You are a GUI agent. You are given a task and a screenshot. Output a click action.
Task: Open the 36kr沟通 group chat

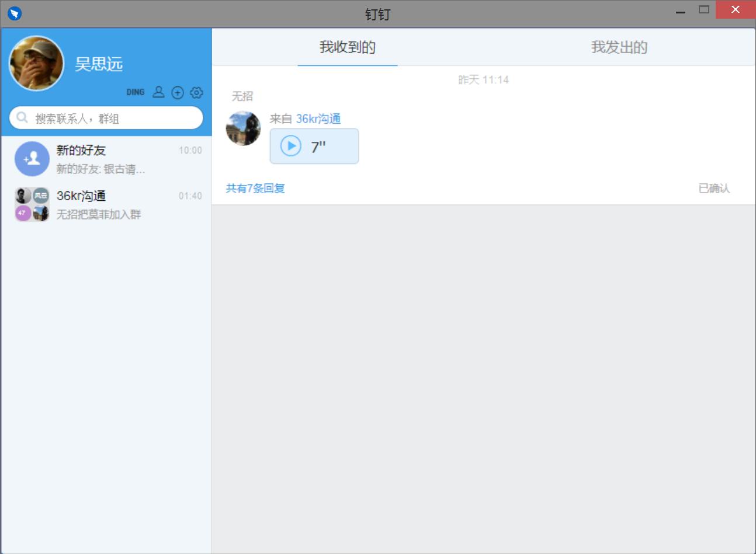point(106,204)
